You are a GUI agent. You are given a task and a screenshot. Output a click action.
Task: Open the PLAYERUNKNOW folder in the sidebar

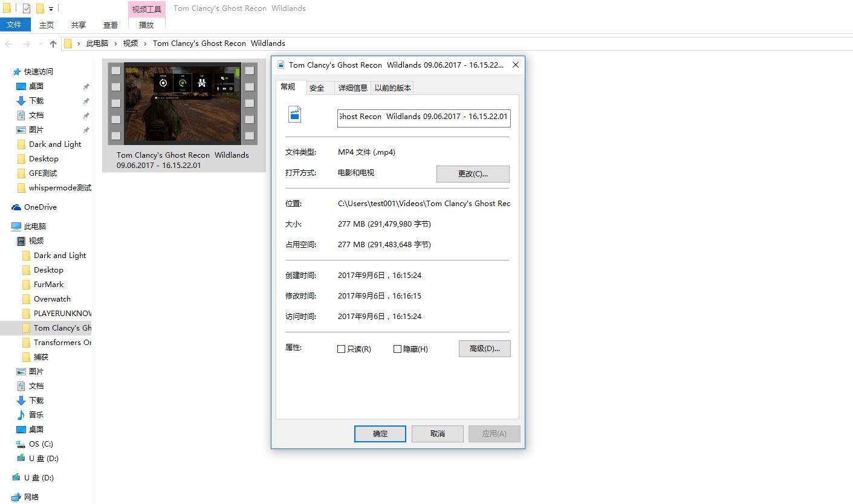pos(56,314)
